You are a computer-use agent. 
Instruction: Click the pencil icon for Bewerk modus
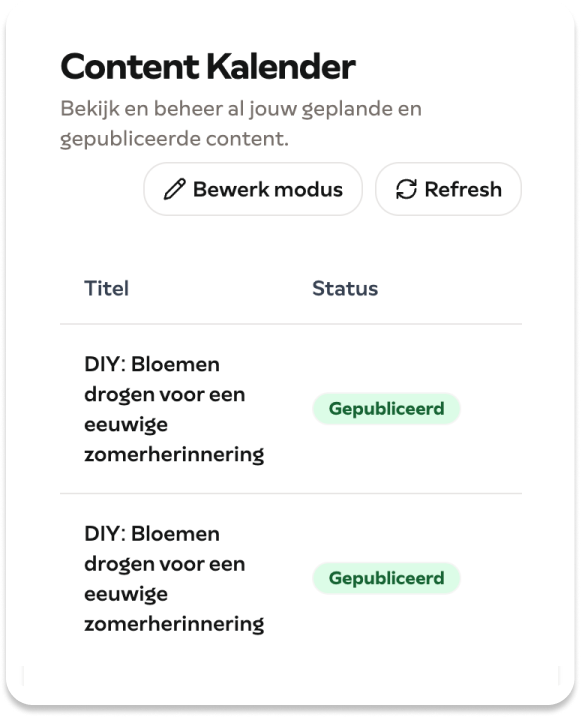coord(175,189)
